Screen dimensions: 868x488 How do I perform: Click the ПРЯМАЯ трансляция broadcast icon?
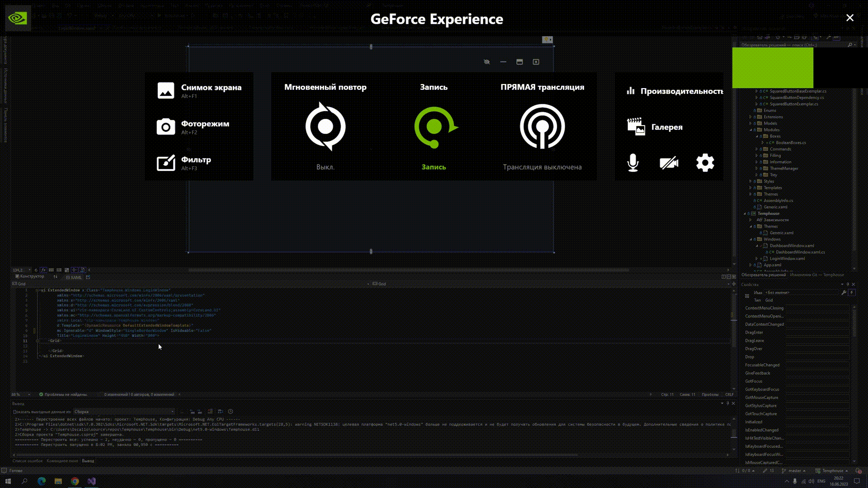point(542,127)
